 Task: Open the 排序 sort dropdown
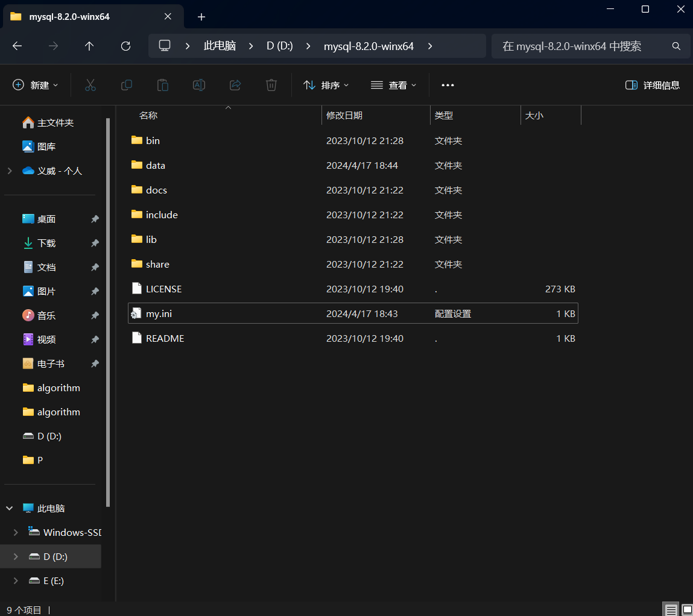pyautogui.click(x=326, y=85)
